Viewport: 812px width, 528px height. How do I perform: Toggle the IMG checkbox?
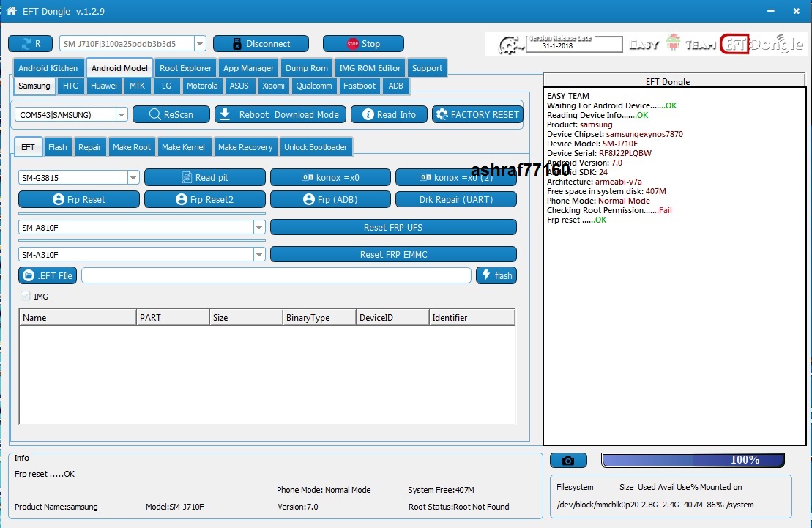tap(26, 296)
